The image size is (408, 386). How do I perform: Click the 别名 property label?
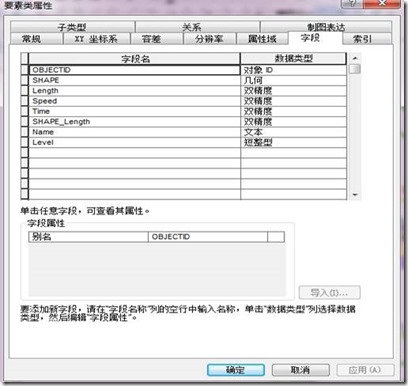click(88, 237)
